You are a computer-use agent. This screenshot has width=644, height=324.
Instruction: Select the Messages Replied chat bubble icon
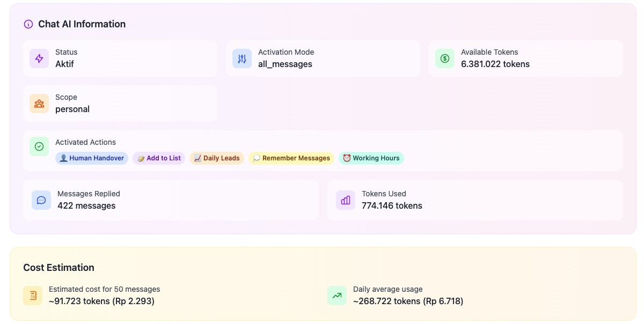(x=41, y=200)
